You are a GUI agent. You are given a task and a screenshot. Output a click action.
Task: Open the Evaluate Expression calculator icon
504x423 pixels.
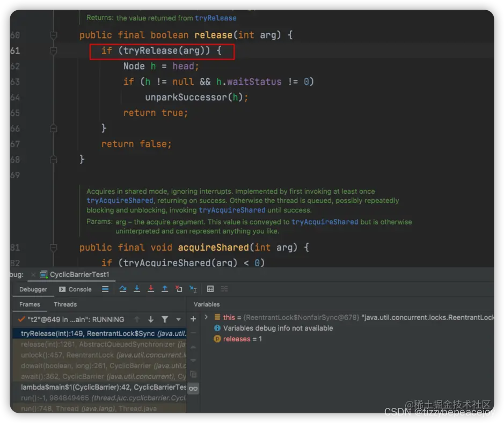point(210,289)
